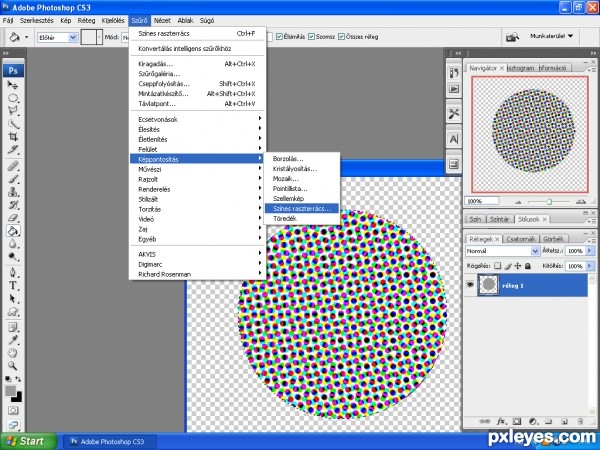This screenshot has width=600, height=450.
Task: Toggle lock all
Action: (x=528, y=266)
